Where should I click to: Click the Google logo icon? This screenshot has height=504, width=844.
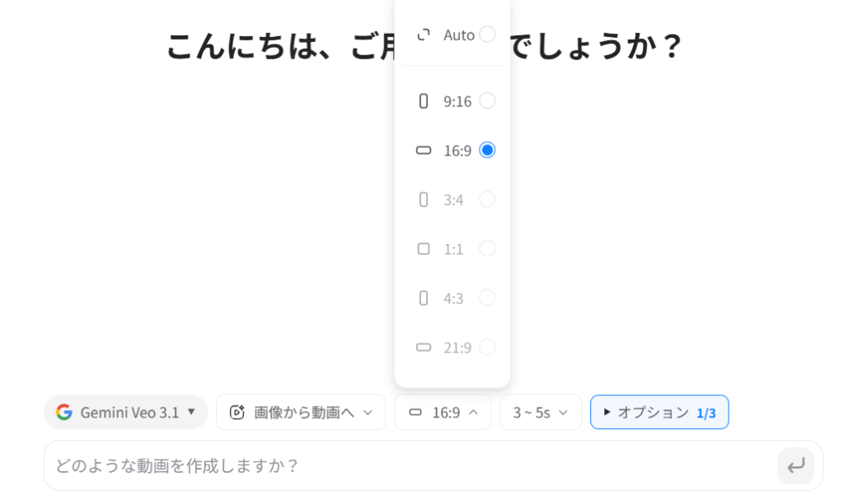pos(63,413)
